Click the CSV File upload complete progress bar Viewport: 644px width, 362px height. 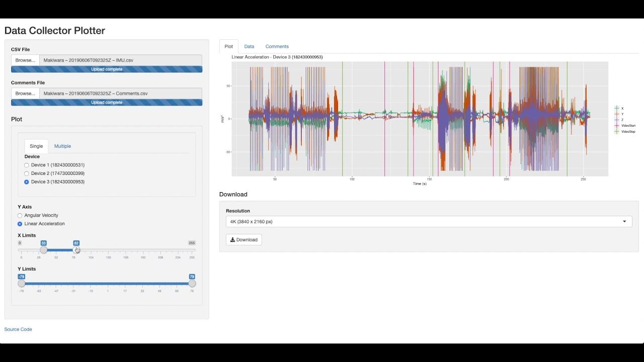pos(107,69)
